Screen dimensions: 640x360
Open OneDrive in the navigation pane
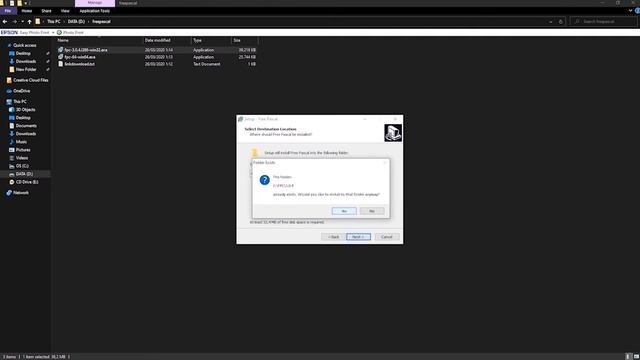[22, 91]
